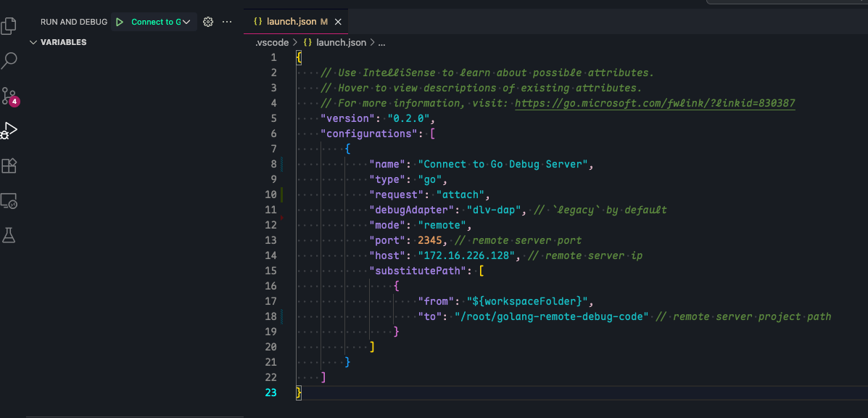868x418 pixels.
Task: Open the Run and Debug more actions ellipsis
Action: [227, 22]
